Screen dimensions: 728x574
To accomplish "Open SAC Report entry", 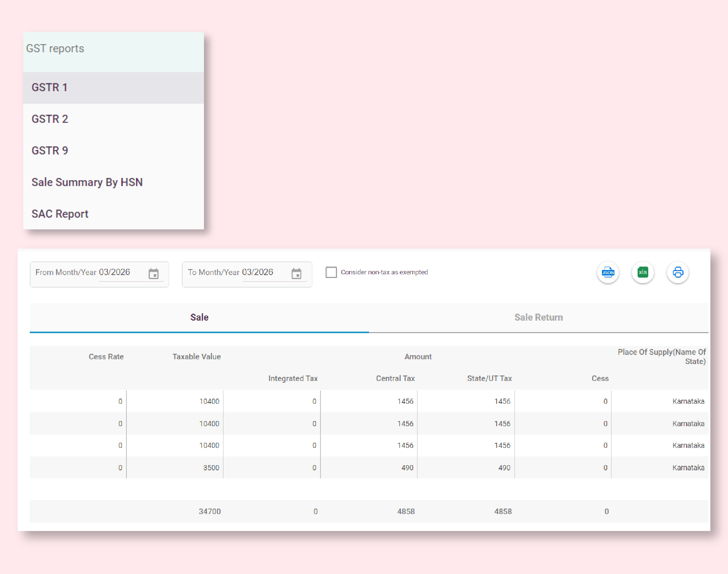I will tap(60, 214).
